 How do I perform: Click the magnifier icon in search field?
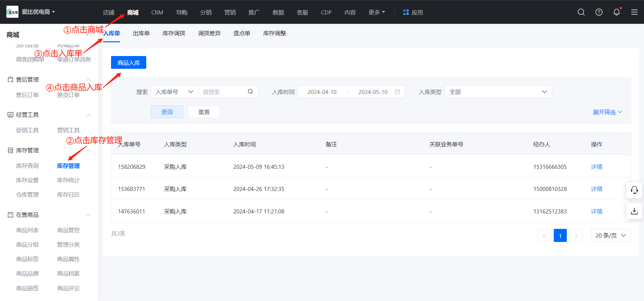pos(250,92)
